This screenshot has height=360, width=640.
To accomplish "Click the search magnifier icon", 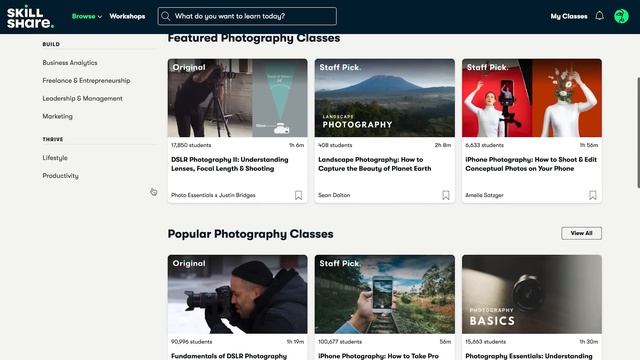I will click(x=165, y=16).
